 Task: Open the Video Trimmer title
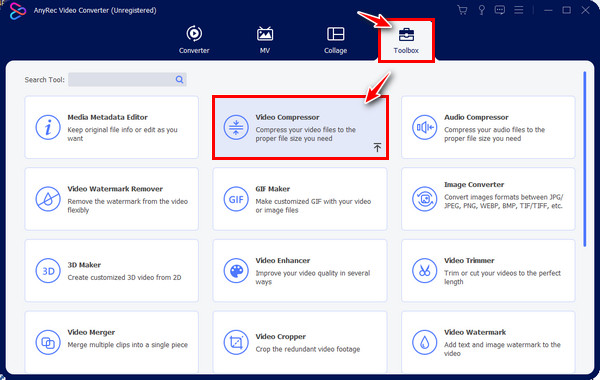tap(469, 261)
